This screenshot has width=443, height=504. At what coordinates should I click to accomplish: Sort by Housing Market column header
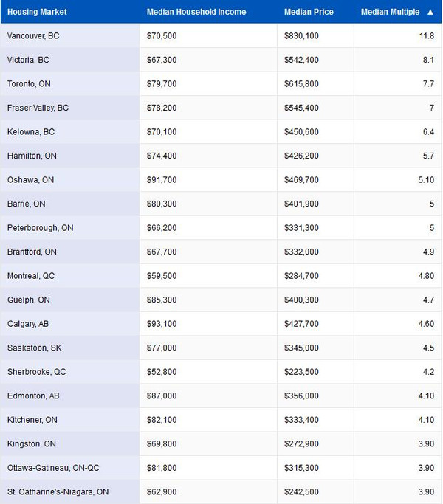coord(37,13)
